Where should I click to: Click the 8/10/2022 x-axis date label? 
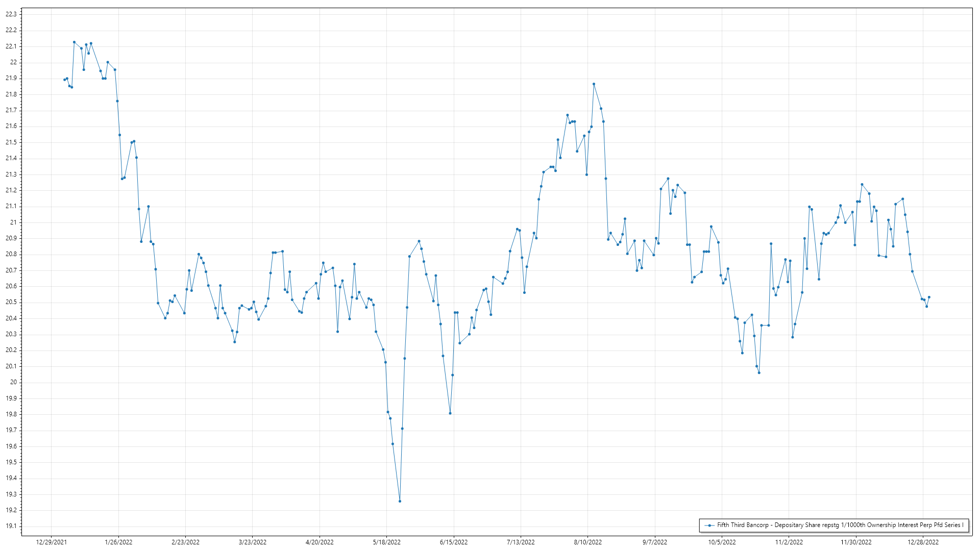[587, 542]
